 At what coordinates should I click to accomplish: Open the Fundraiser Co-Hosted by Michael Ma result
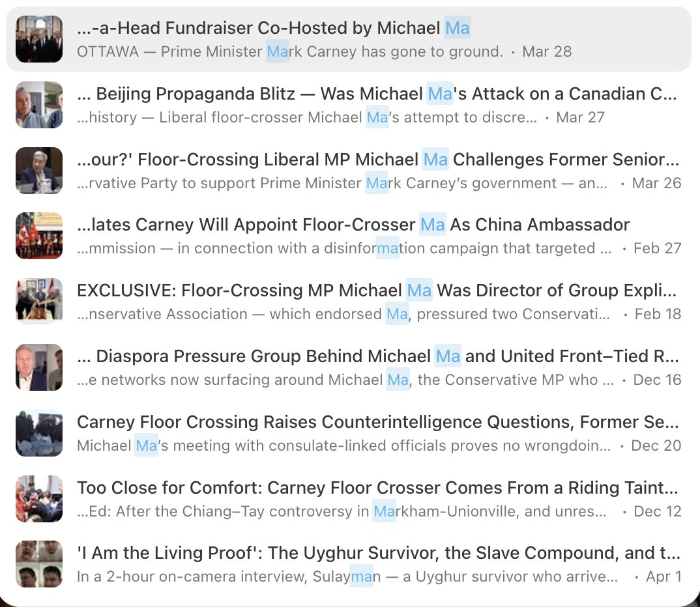[348, 39]
